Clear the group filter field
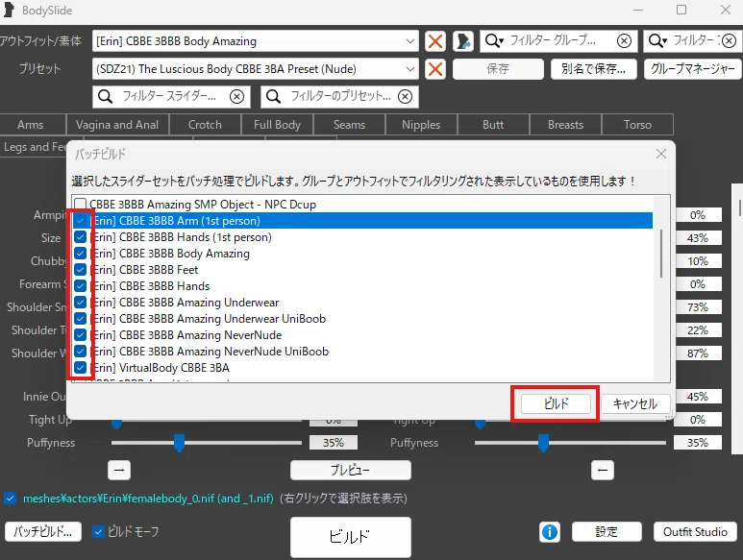Screen dimensions: 743x560 point(624,41)
